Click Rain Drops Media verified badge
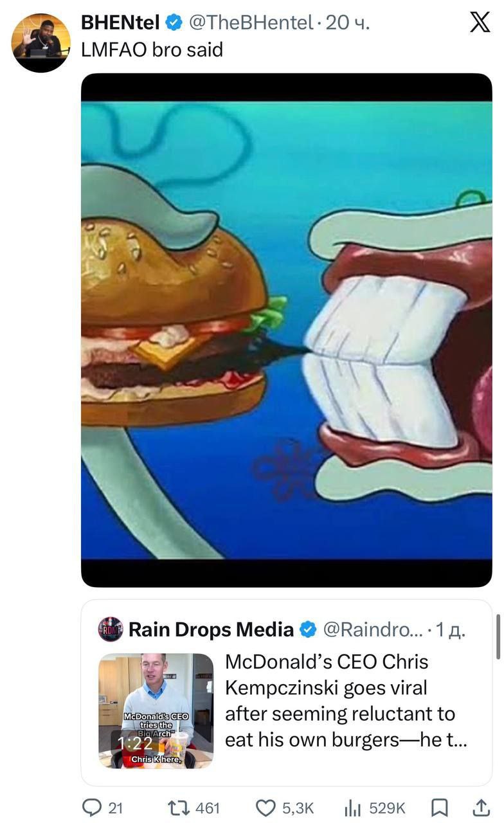 309,629
